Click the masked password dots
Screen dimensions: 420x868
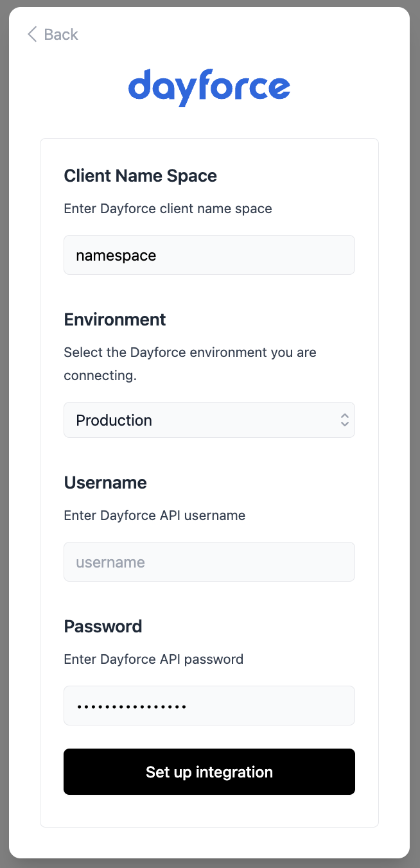pos(131,706)
